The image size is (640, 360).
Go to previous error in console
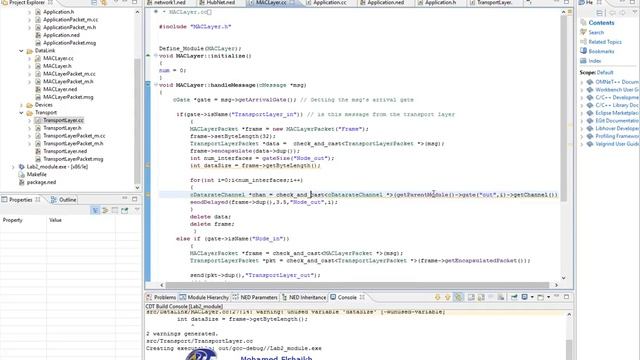448,297
